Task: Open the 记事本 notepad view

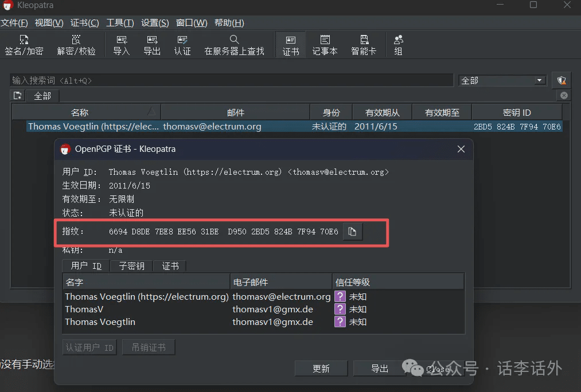Action: click(325, 45)
